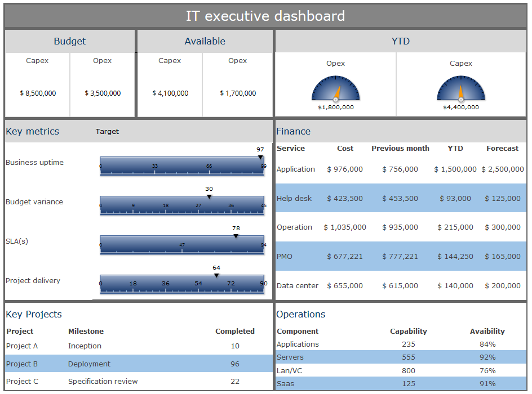
Task: Click the IT executive dashboard title
Action: 265,16
